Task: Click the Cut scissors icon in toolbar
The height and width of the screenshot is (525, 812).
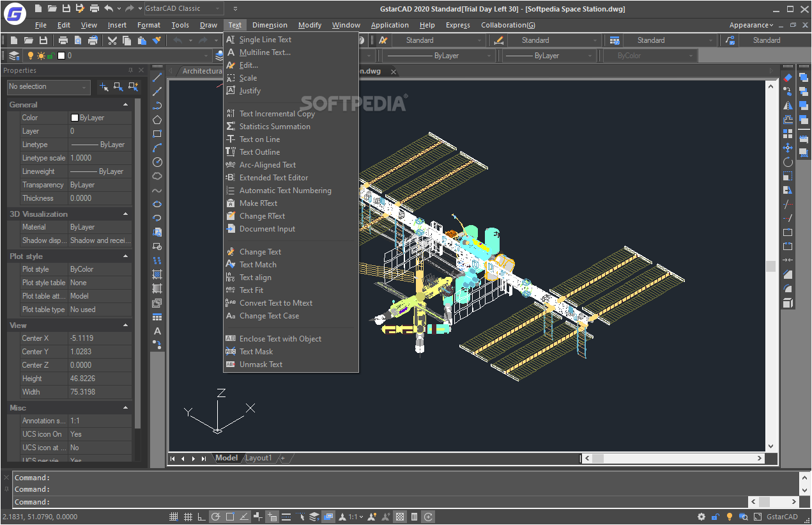Action: (112, 40)
